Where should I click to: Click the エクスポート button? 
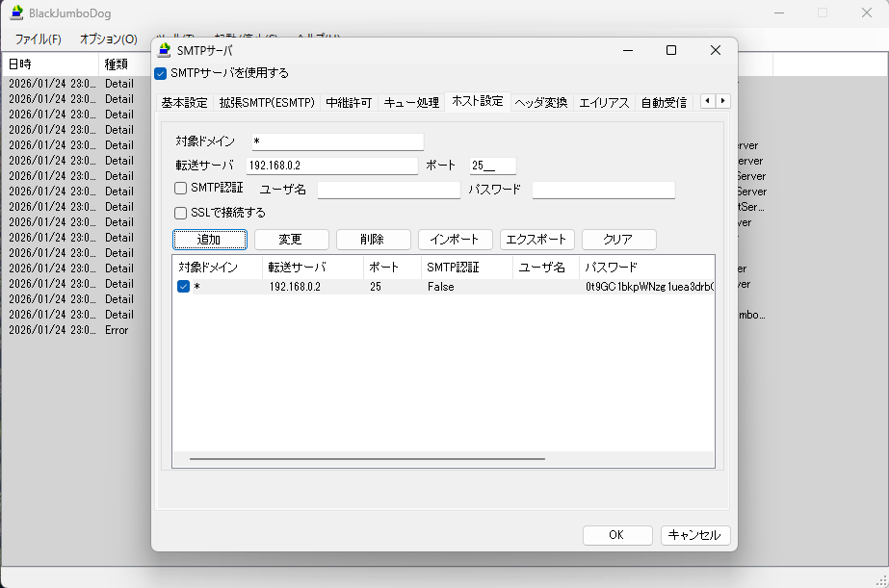point(537,240)
